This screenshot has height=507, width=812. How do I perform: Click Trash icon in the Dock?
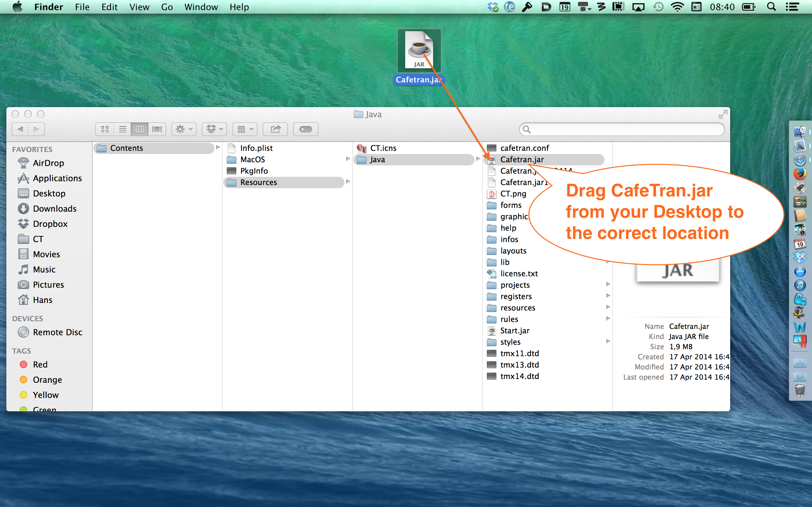point(800,390)
